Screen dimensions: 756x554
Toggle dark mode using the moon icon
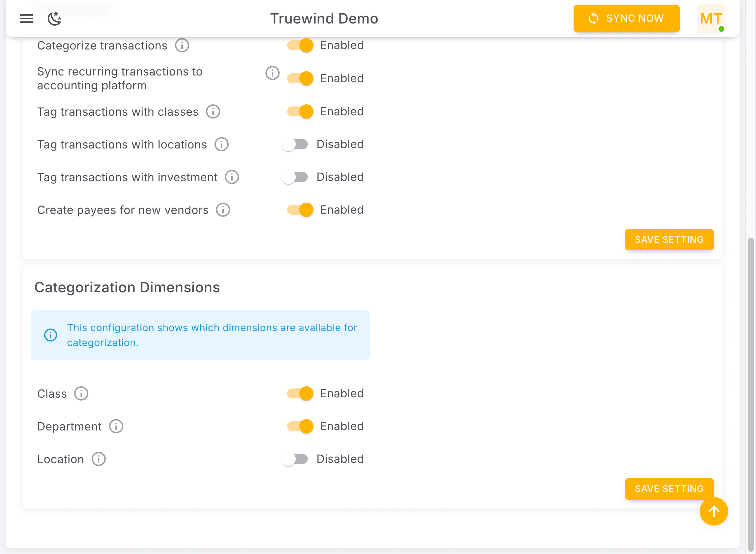tap(54, 19)
